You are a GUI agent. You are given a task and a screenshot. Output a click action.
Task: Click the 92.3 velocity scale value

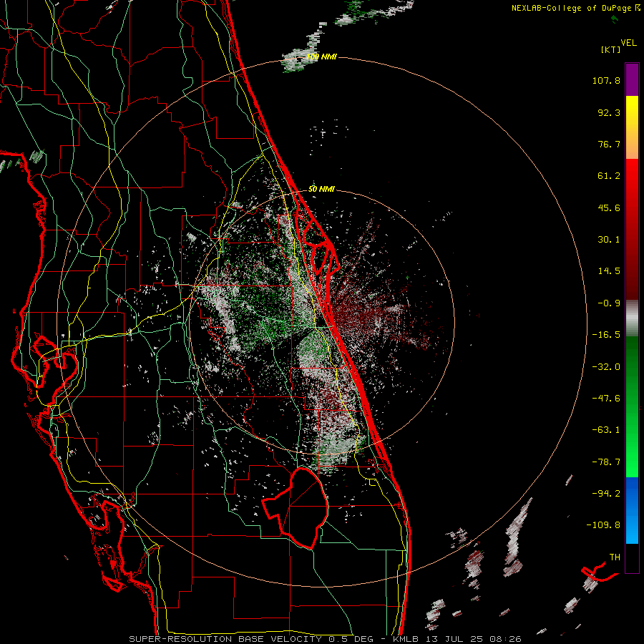pyautogui.click(x=609, y=112)
